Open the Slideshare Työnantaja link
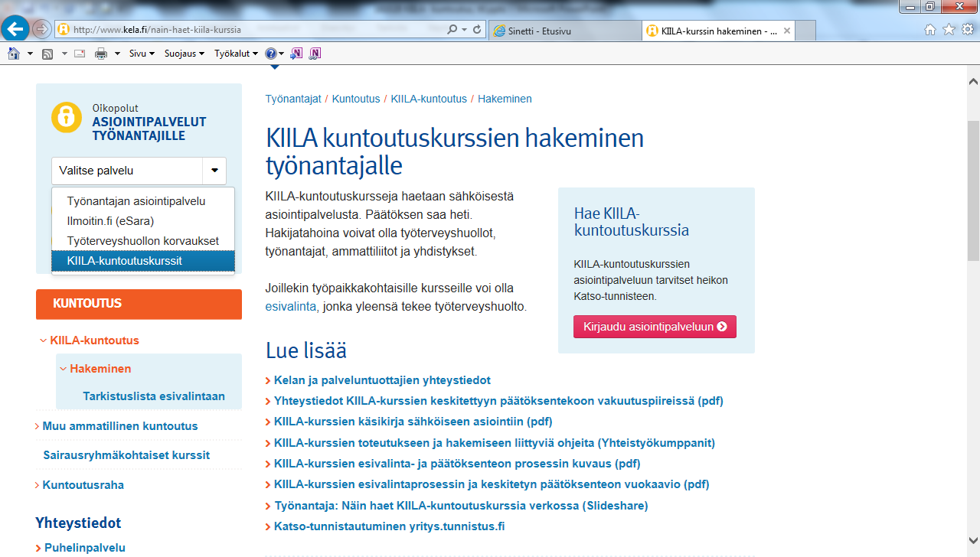The height and width of the screenshot is (557, 980). click(461, 506)
